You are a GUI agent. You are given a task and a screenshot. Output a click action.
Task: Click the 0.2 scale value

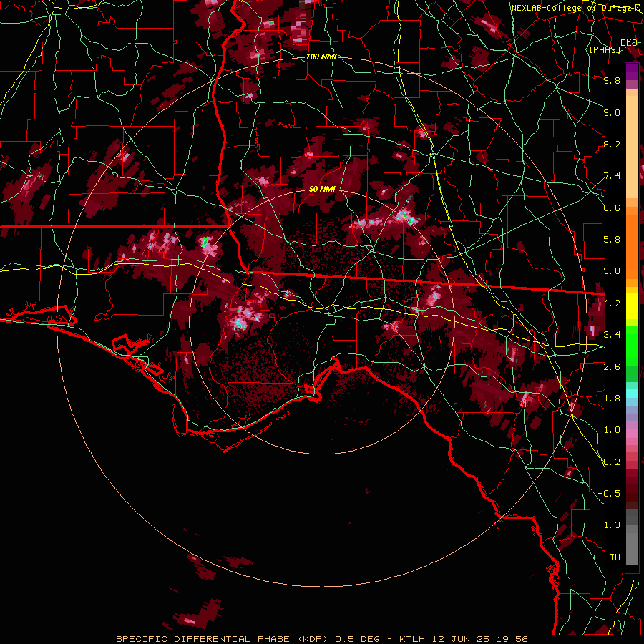pyautogui.click(x=612, y=462)
